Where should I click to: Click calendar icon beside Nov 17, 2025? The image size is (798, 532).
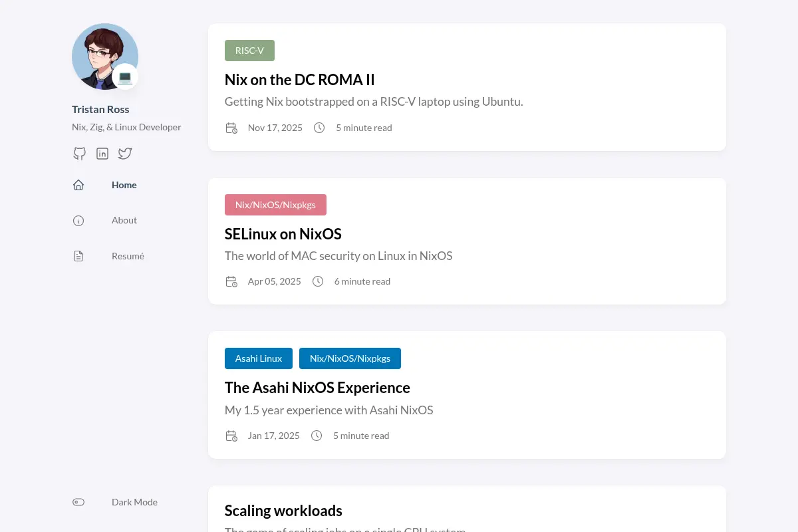(231, 128)
